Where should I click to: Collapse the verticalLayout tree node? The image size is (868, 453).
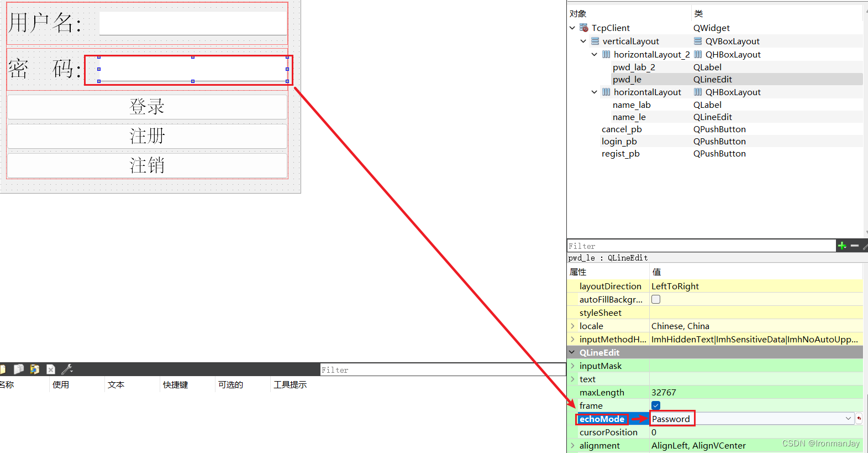point(583,41)
